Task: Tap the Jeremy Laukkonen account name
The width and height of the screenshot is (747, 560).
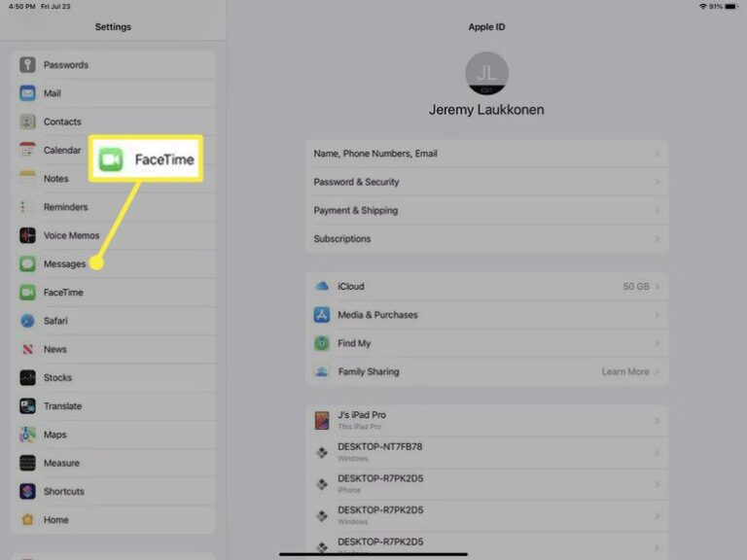Action: pos(486,110)
